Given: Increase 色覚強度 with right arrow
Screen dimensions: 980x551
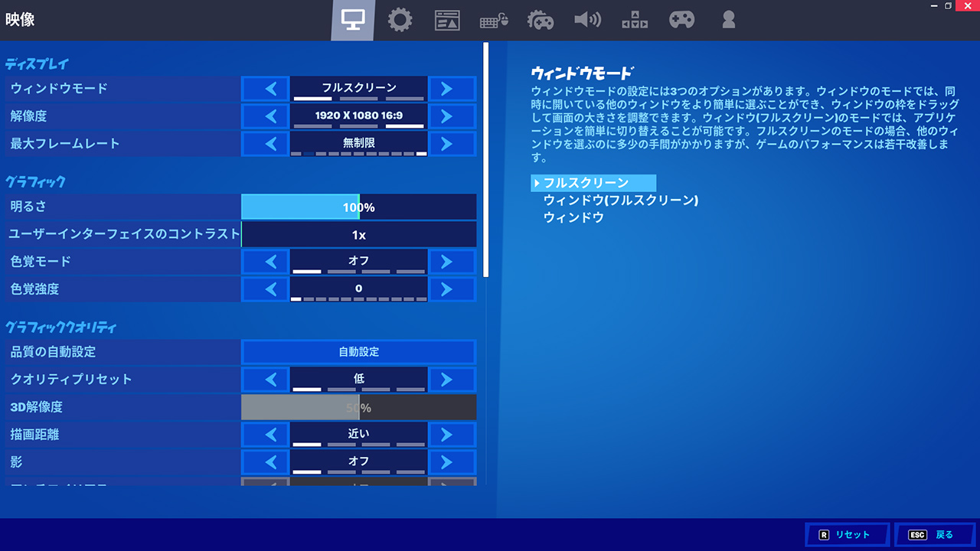Looking at the screenshot, I should pos(452,289).
